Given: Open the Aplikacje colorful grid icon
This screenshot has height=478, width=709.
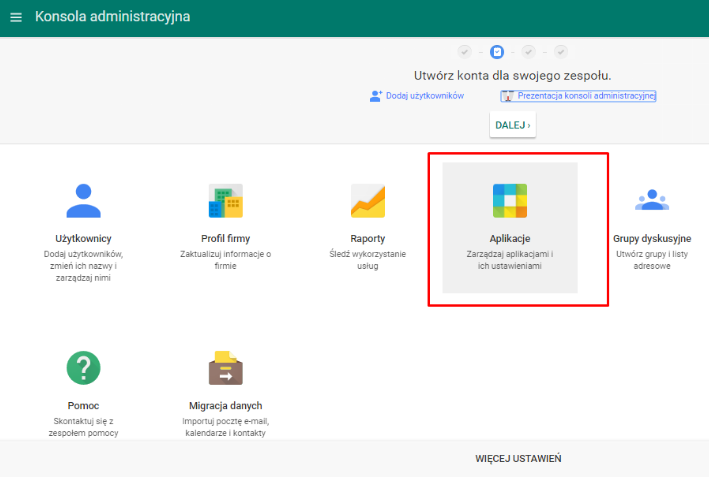Looking at the screenshot, I should (510, 201).
